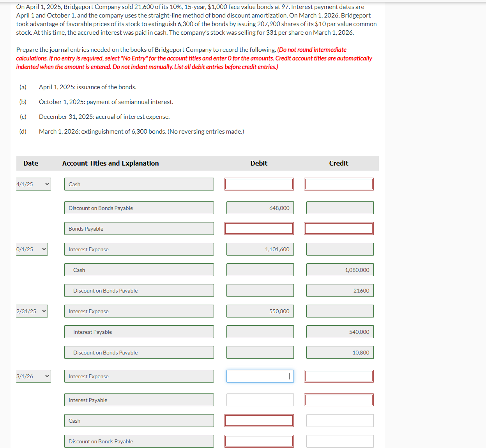
Task: Select the 3/1/26 Interest Payable account field
Action: [139, 400]
